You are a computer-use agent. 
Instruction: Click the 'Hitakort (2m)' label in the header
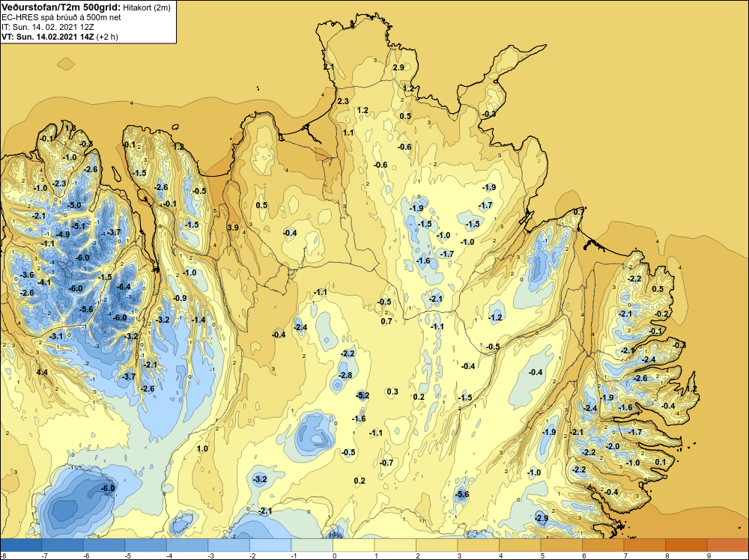(x=146, y=7)
